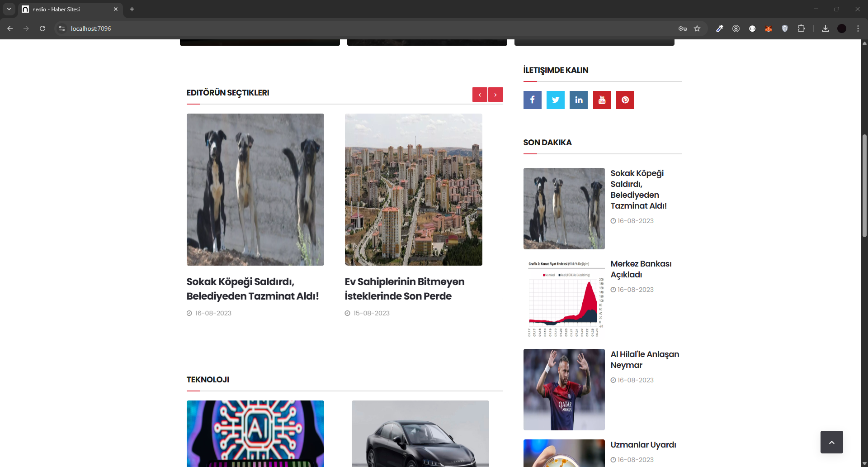Image resolution: width=868 pixels, height=467 pixels.
Task: Open the Pinterest social icon
Action: (625, 100)
